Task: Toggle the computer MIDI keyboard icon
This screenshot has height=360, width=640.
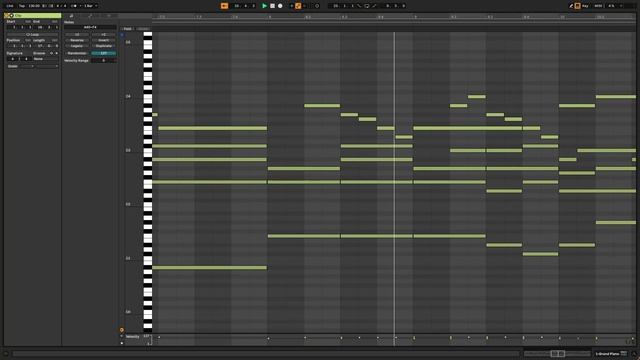Action: (x=578, y=6)
